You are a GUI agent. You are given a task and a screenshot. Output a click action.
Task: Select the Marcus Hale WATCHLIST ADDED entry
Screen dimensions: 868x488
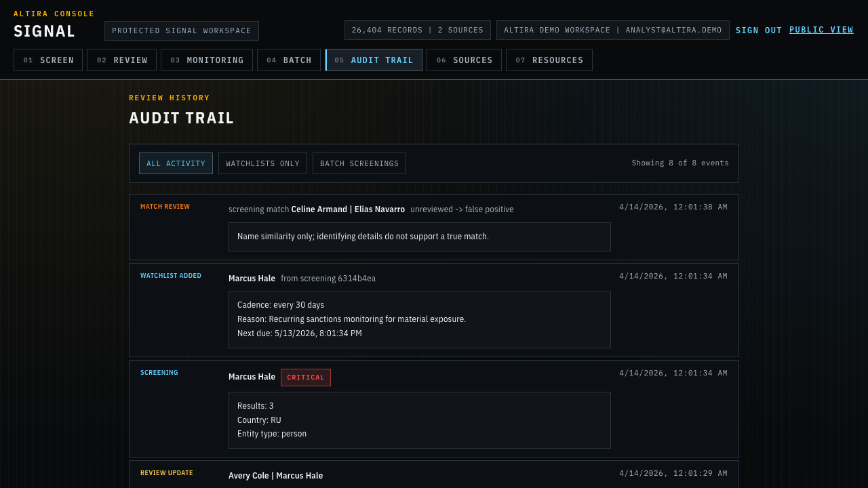click(x=252, y=278)
